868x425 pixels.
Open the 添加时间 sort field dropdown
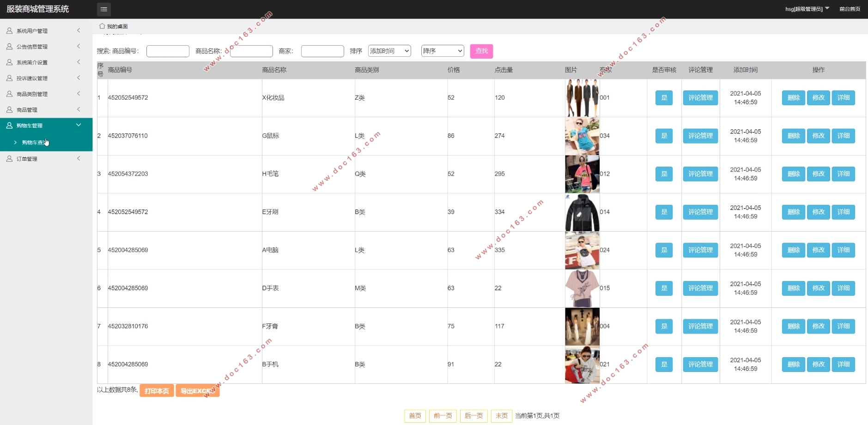[389, 51]
